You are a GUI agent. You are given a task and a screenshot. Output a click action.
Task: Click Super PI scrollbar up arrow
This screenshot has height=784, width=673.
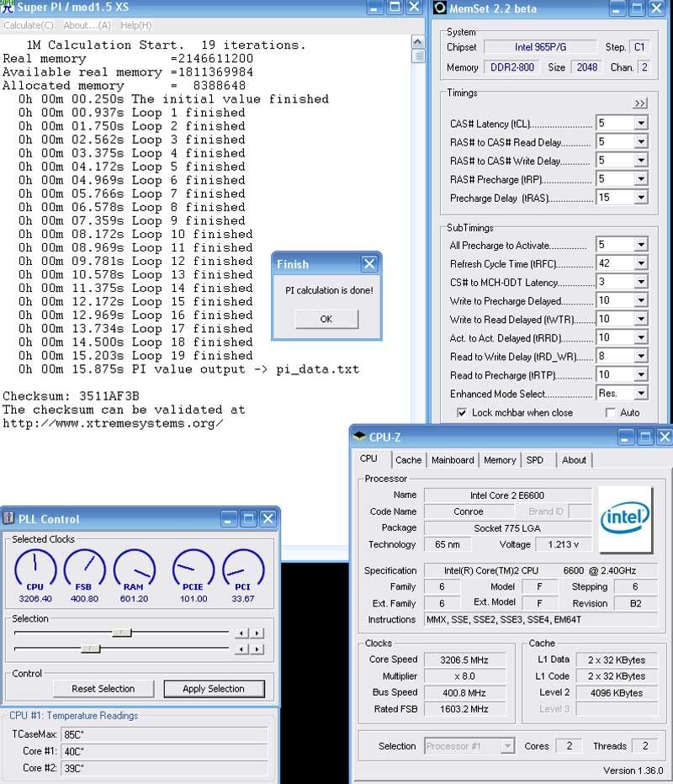click(418, 41)
